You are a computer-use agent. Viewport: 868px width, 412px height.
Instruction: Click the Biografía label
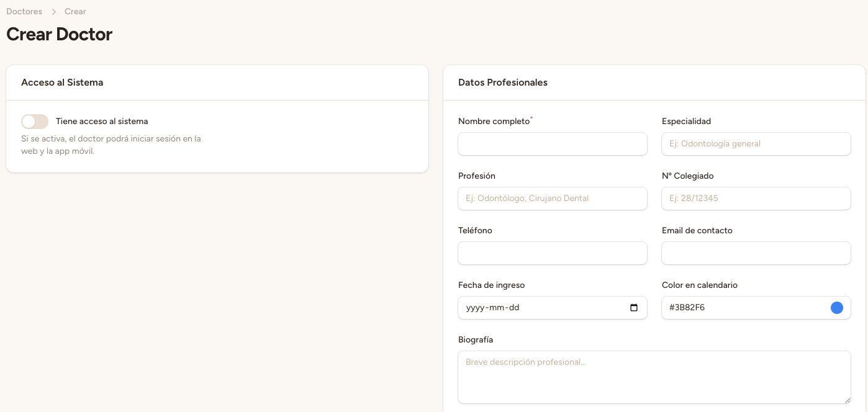pos(476,340)
